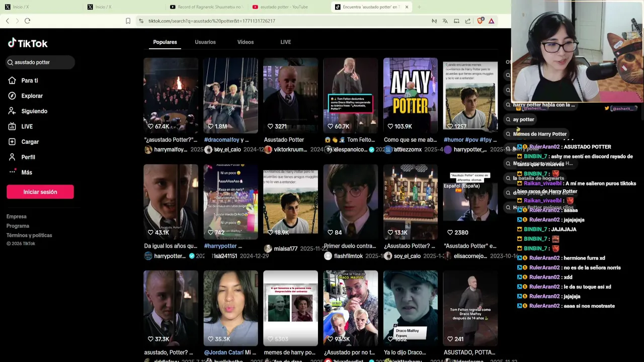The height and width of the screenshot is (362, 644).
Task: Open the Empresa footer link
Action: pos(17,217)
